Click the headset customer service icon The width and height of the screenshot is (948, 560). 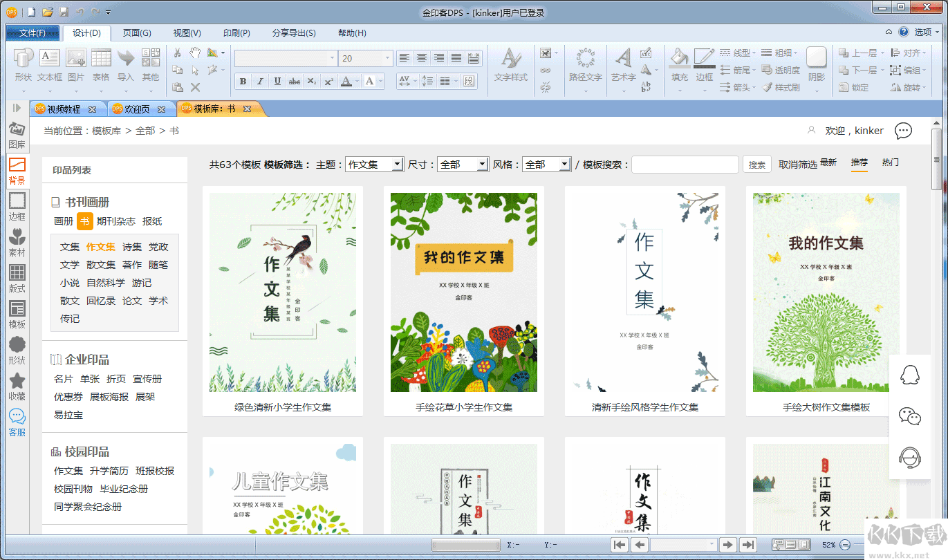[909, 458]
